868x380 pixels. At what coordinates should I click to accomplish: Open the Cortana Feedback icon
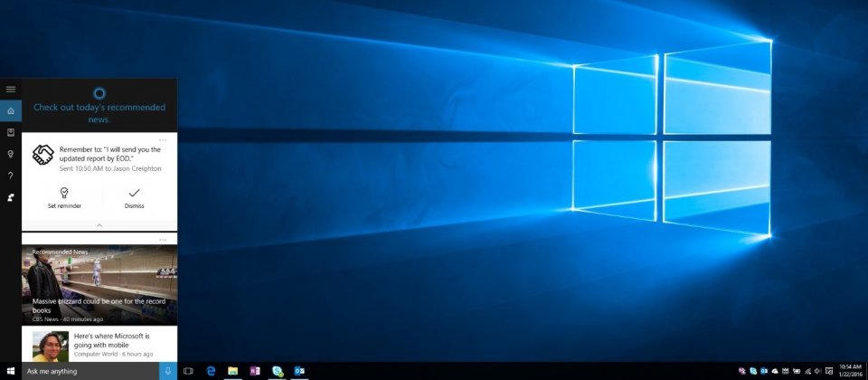[11, 197]
